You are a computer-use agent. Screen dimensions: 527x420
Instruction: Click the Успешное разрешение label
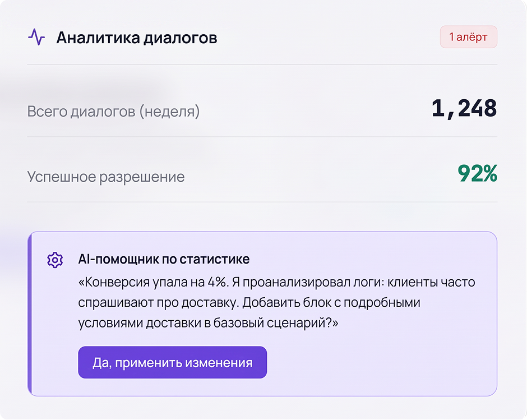click(x=106, y=177)
